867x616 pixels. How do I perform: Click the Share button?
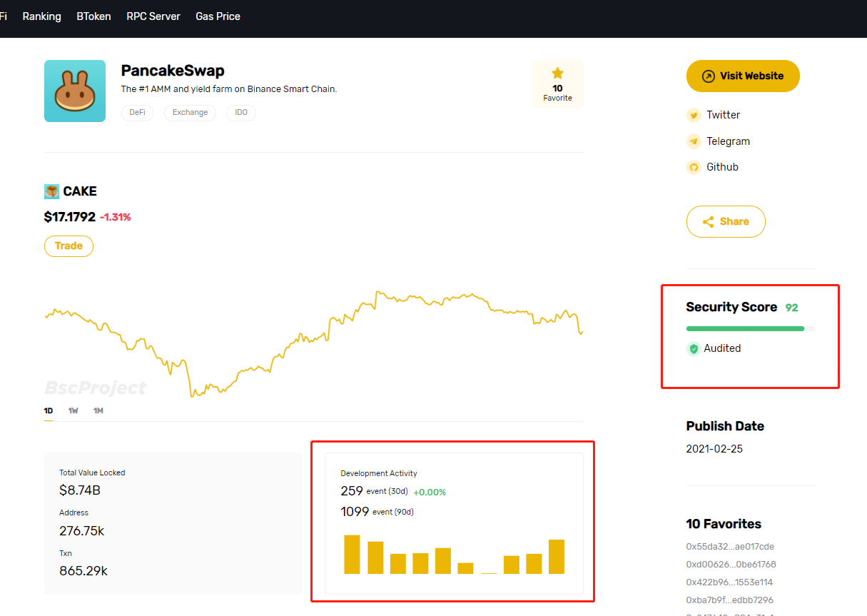726,222
